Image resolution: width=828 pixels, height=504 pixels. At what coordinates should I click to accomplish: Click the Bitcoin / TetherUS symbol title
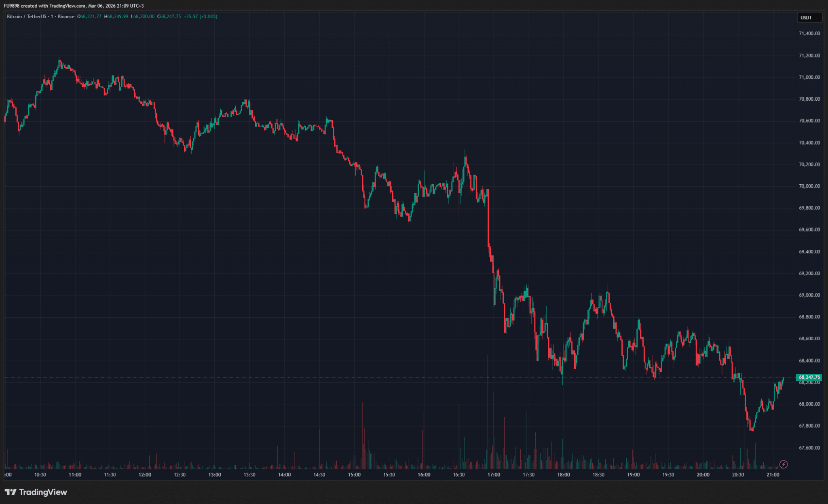tap(26, 17)
